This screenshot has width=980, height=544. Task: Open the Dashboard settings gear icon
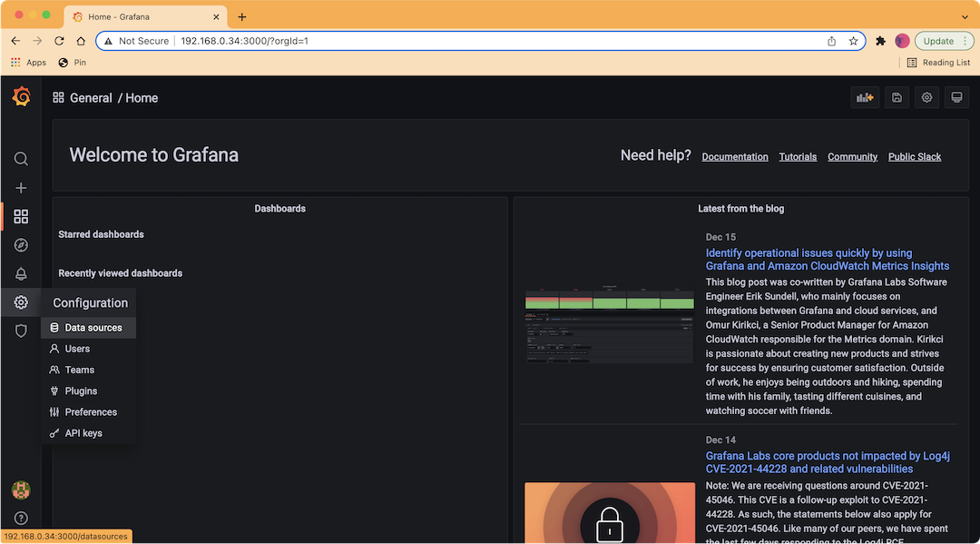[926, 97]
